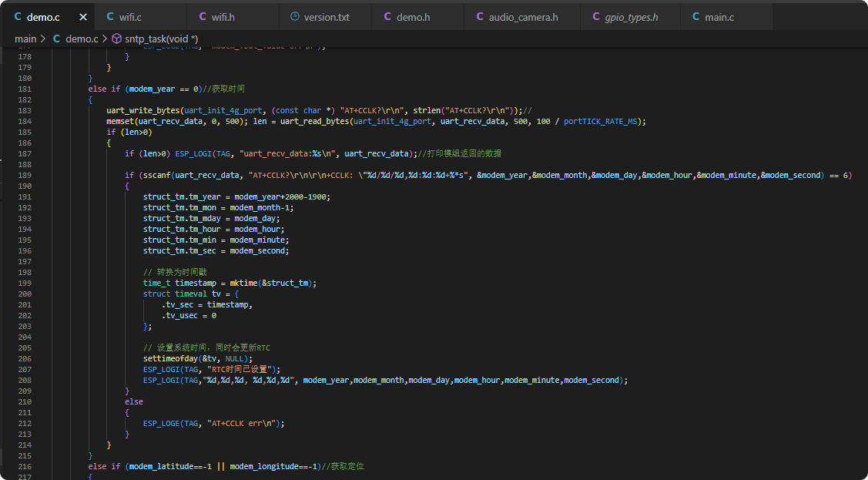The width and height of the screenshot is (868, 480).
Task: Click the time_t type keyword
Action: (x=156, y=283)
